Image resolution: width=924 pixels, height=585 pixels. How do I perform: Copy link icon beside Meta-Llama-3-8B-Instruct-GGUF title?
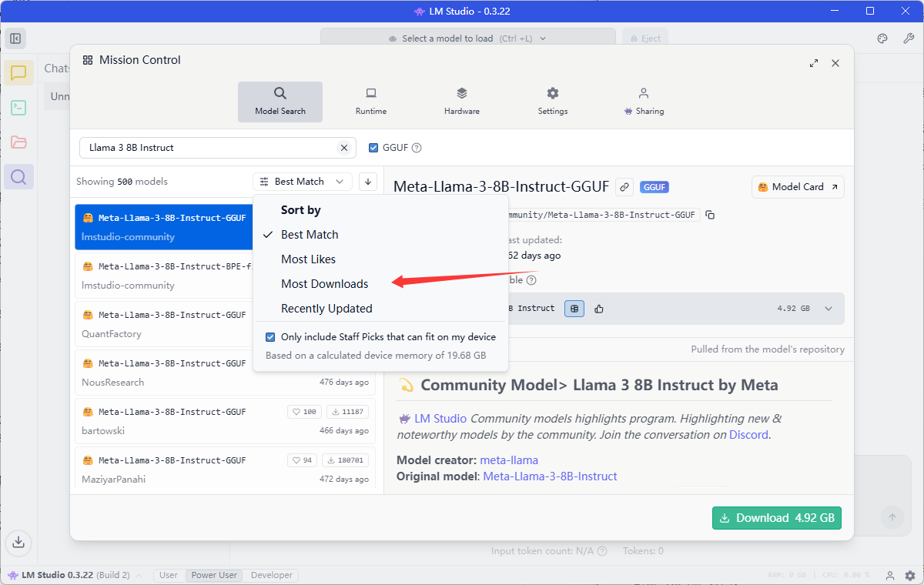pos(624,186)
